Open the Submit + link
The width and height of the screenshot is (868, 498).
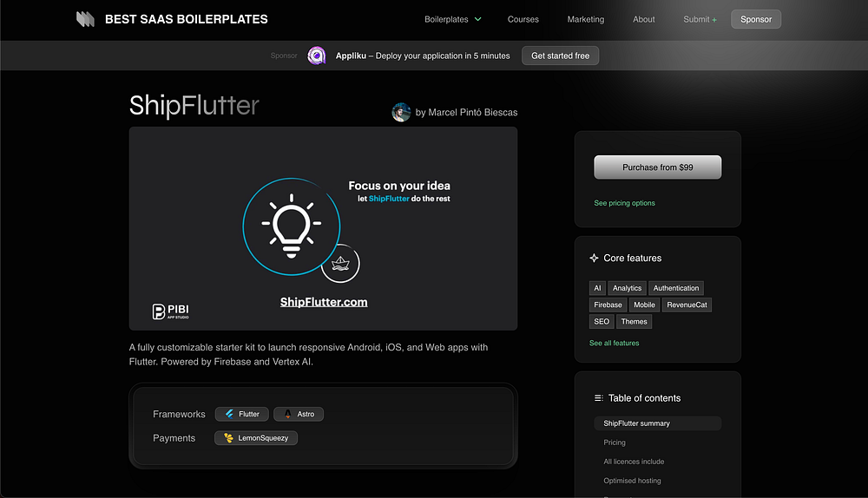pos(700,19)
